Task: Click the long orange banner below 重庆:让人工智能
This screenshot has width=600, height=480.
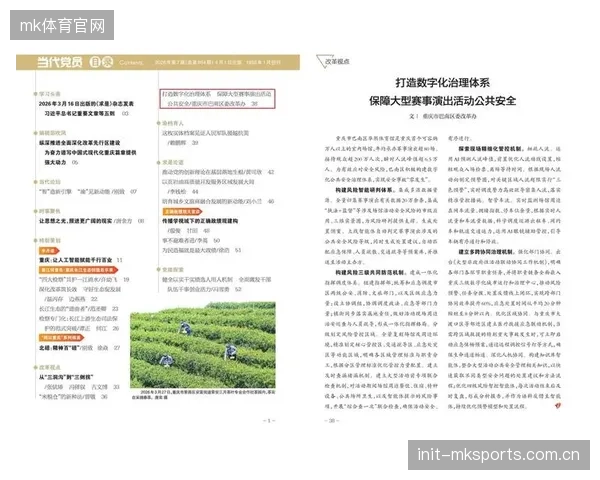Action: 78,270
